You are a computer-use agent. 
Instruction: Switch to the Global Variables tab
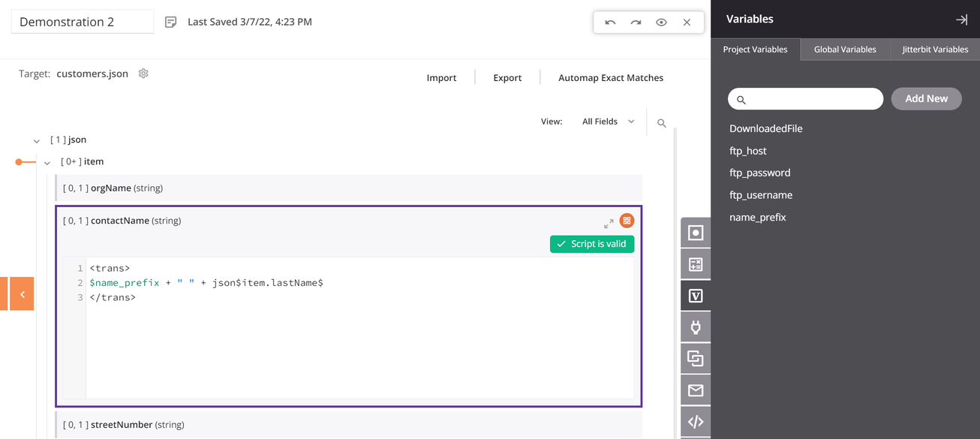845,50
